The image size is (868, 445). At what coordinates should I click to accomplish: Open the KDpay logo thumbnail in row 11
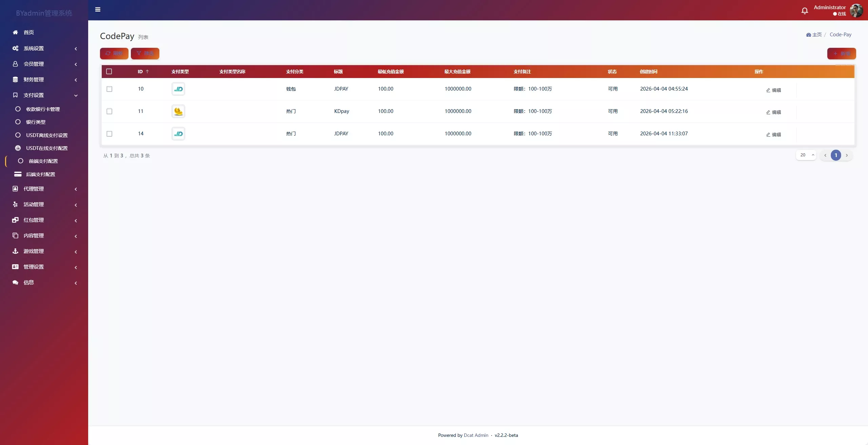click(178, 111)
